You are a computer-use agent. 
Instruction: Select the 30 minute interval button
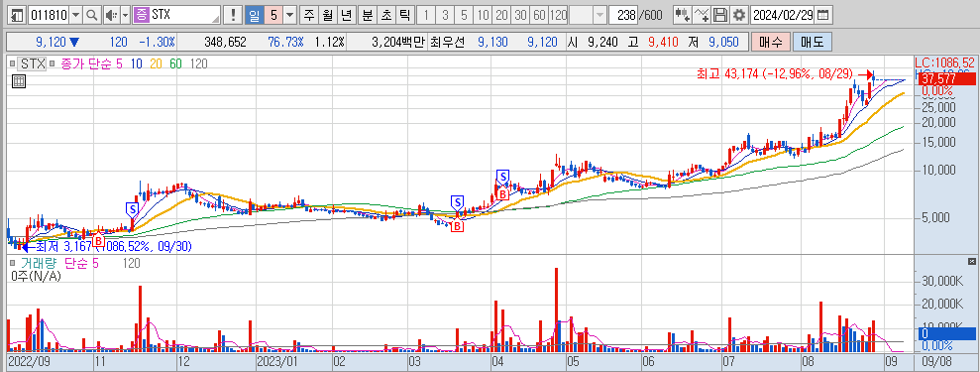pyautogui.click(x=520, y=15)
